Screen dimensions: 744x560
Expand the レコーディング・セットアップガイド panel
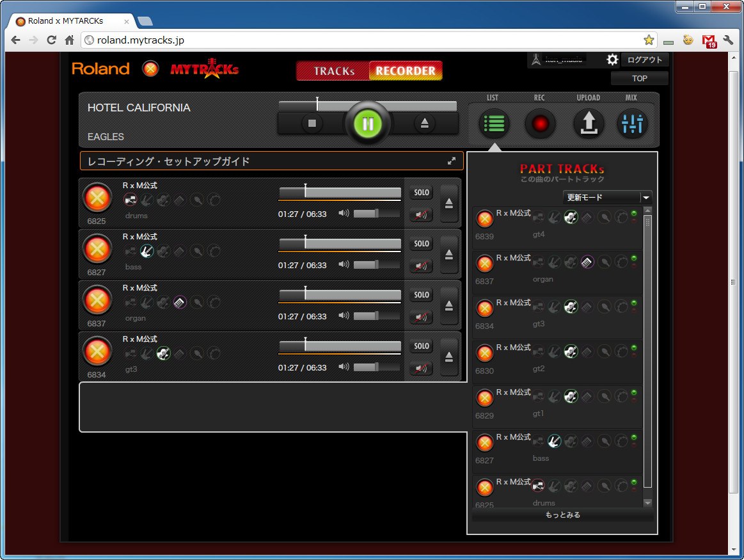pos(452,161)
